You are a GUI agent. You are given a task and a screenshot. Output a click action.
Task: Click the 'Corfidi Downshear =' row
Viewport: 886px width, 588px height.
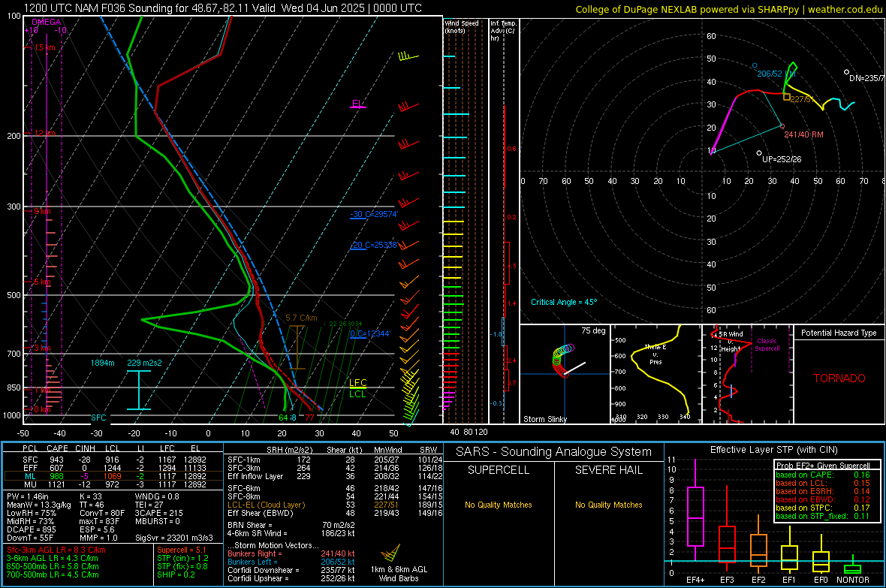291,570
